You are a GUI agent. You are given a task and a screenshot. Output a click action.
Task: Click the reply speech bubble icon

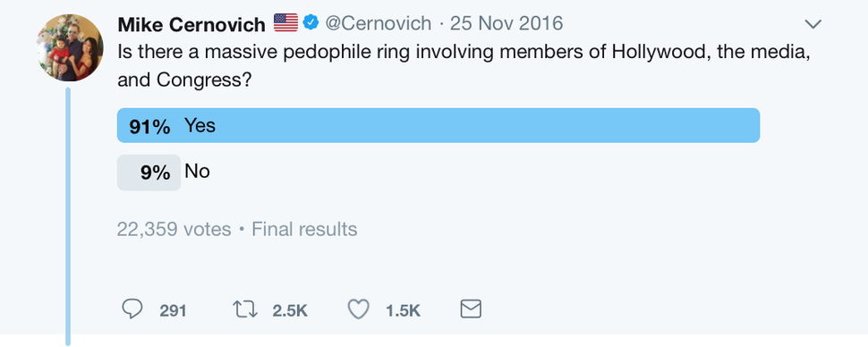[x=132, y=309]
